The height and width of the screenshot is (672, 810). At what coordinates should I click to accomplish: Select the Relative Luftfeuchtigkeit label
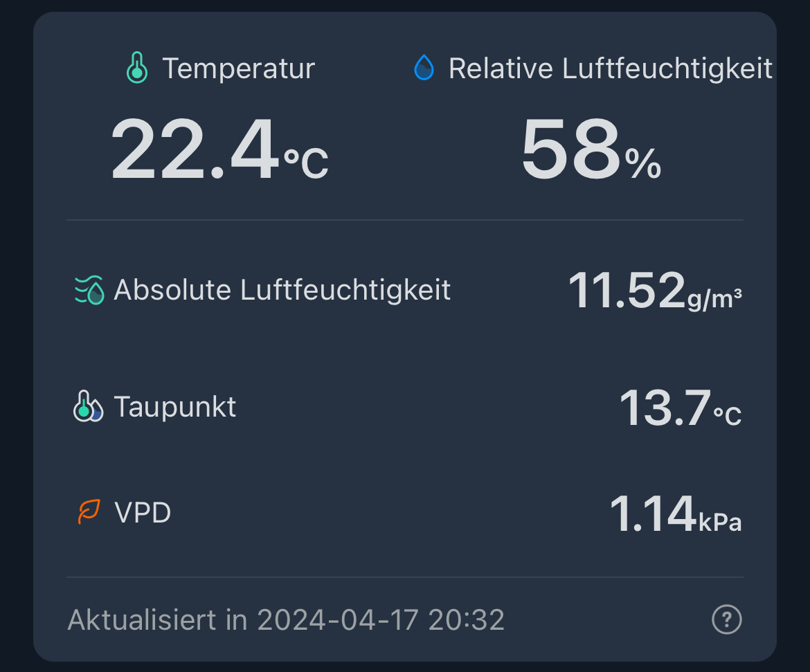(610, 69)
